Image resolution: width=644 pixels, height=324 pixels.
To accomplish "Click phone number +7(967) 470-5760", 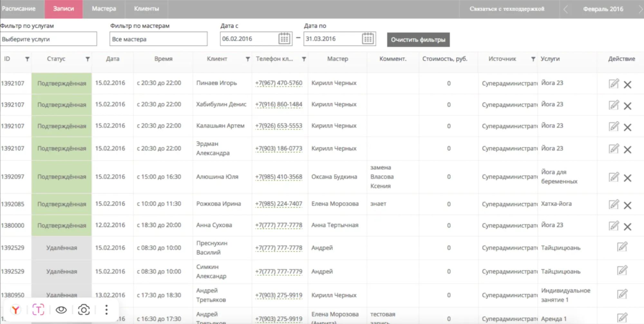I will (x=279, y=83).
